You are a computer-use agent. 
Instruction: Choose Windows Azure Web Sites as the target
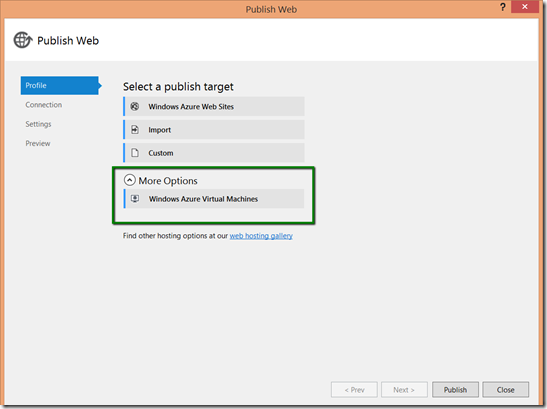coord(214,106)
